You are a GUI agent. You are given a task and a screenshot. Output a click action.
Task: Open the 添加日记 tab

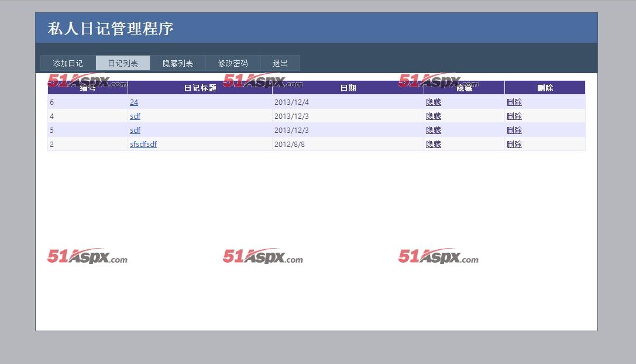[68, 63]
